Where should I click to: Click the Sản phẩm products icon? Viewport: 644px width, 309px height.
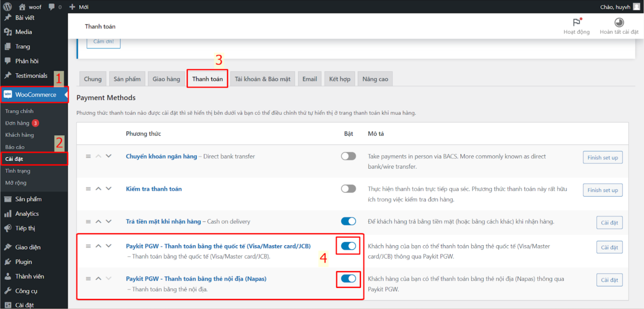pyautogui.click(x=8, y=199)
